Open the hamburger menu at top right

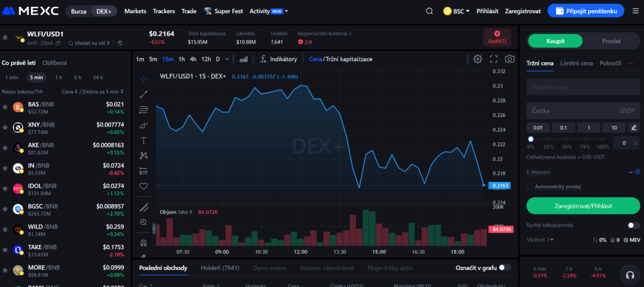pos(635,11)
